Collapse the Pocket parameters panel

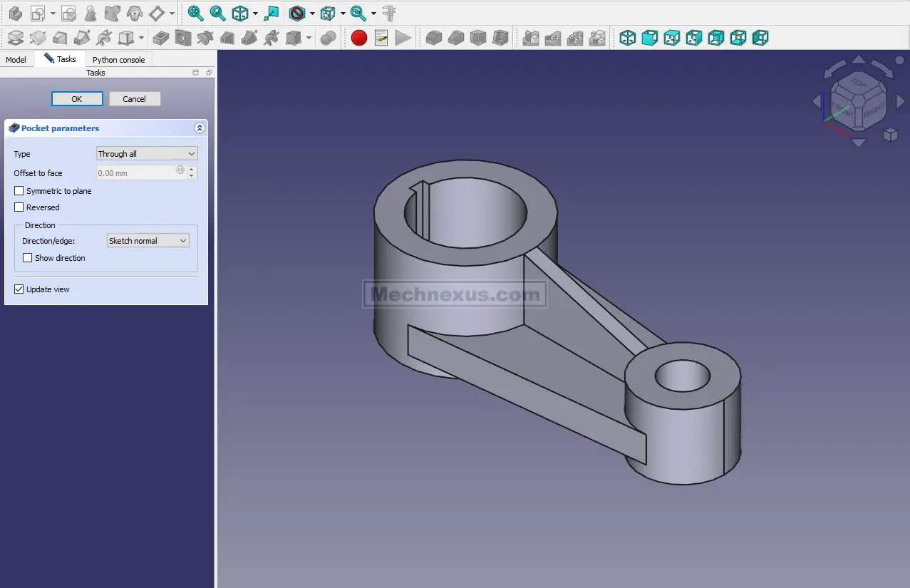pyautogui.click(x=200, y=128)
